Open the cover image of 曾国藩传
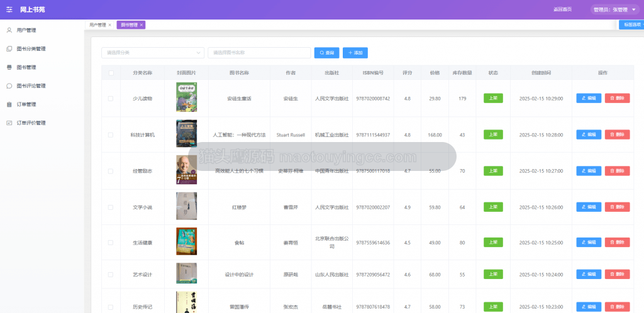 point(186,302)
